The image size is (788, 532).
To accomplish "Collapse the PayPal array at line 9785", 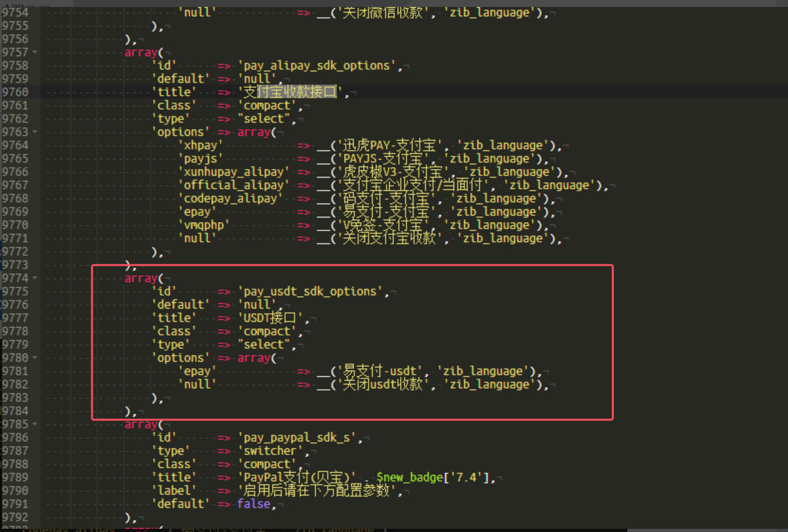I will (34, 424).
